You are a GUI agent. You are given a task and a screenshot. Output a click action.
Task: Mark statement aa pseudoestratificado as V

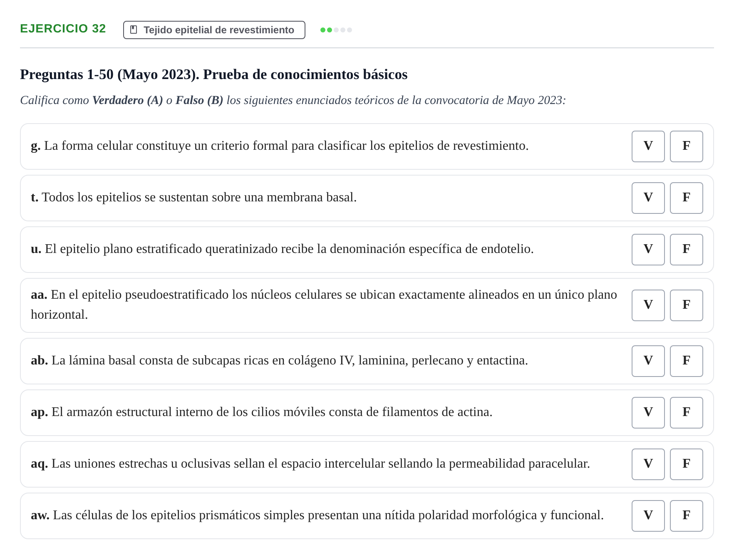click(x=648, y=305)
